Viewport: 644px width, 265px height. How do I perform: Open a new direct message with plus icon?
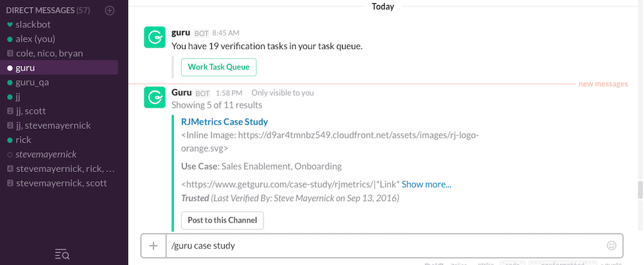[x=109, y=11]
